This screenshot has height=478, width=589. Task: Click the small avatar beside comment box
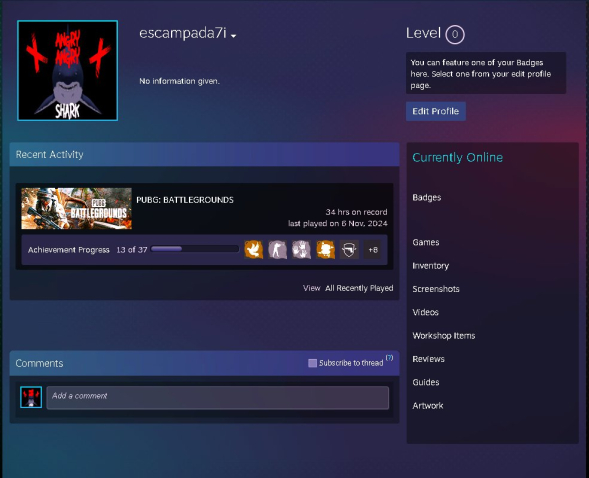pos(31,397)
